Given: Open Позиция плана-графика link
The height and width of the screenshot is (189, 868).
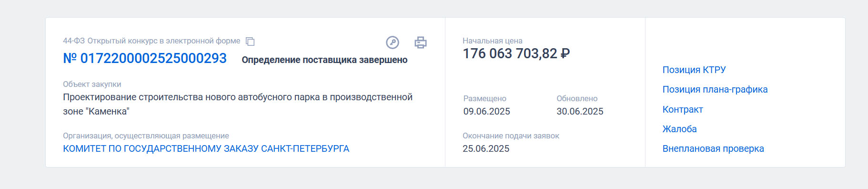Looking at the screenshot, I should click(x=715, y=89).
